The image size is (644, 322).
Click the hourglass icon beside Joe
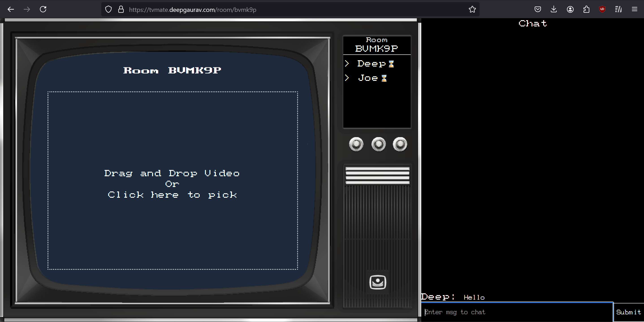pos(384,78)
